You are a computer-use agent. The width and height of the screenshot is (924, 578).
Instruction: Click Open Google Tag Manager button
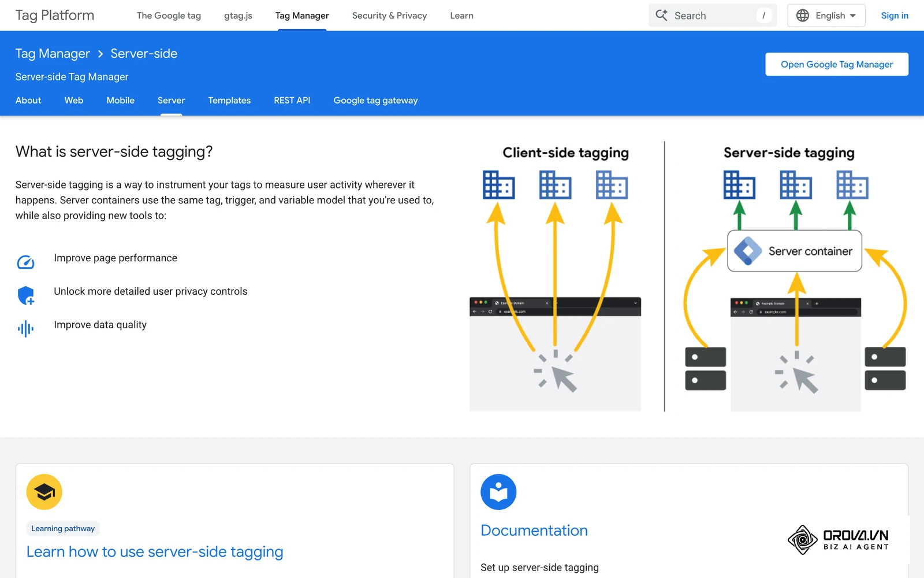coord(837,64)
